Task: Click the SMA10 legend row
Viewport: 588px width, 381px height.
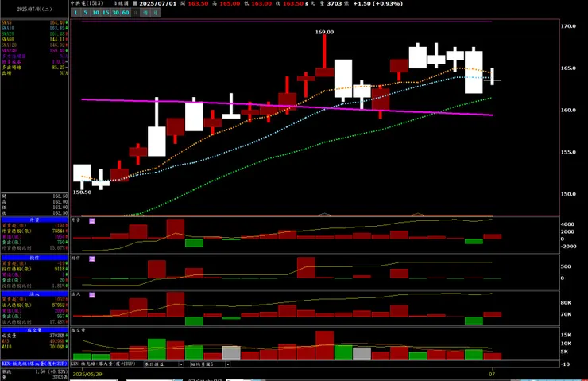Action: coord(34,28)
